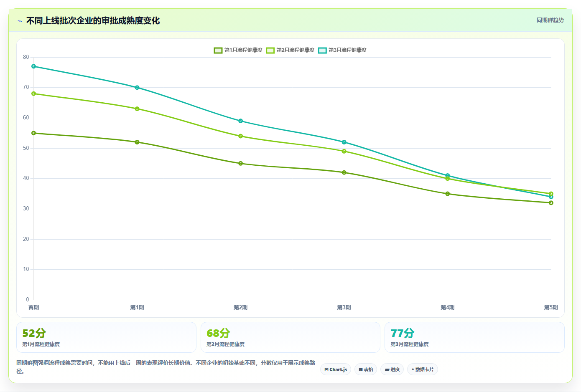Click the 表格 tag chip
Image resolution: width=581 pixels, height=392 pixels.
(x=366, y=369)
